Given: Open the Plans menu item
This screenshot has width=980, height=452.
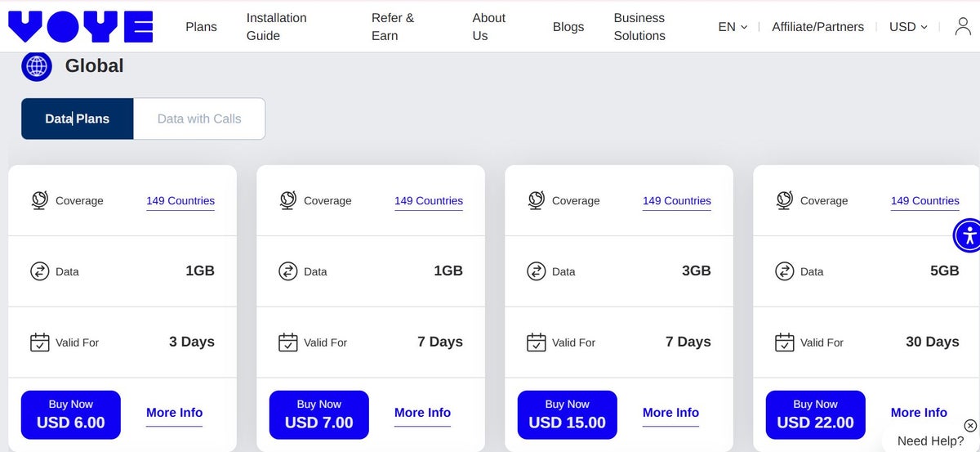Looking at the screenshot, I should coord(201,27).
